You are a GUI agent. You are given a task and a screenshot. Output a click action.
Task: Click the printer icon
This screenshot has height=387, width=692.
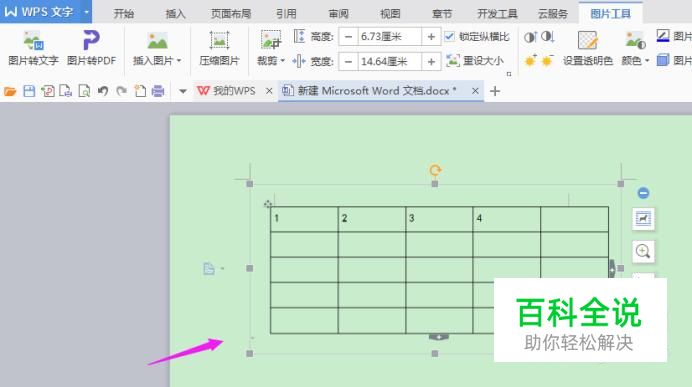tap(158, 91)
